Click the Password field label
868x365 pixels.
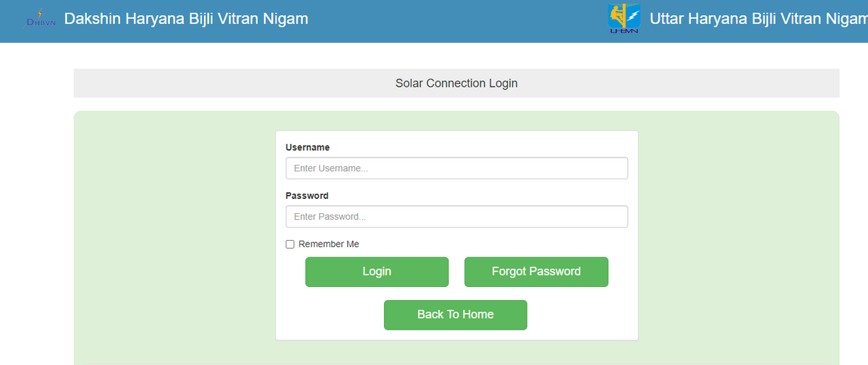click(307, 196)
